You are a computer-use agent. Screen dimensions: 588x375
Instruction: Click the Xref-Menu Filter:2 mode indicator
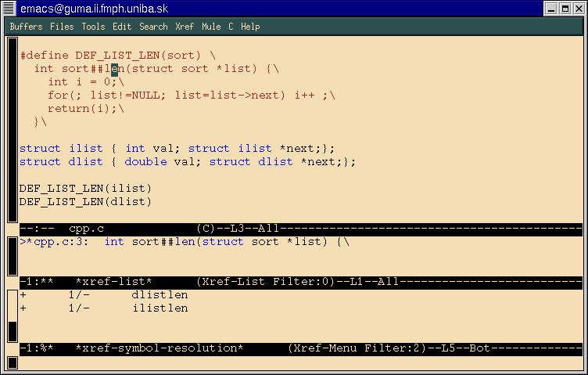(x=357, y=348)
